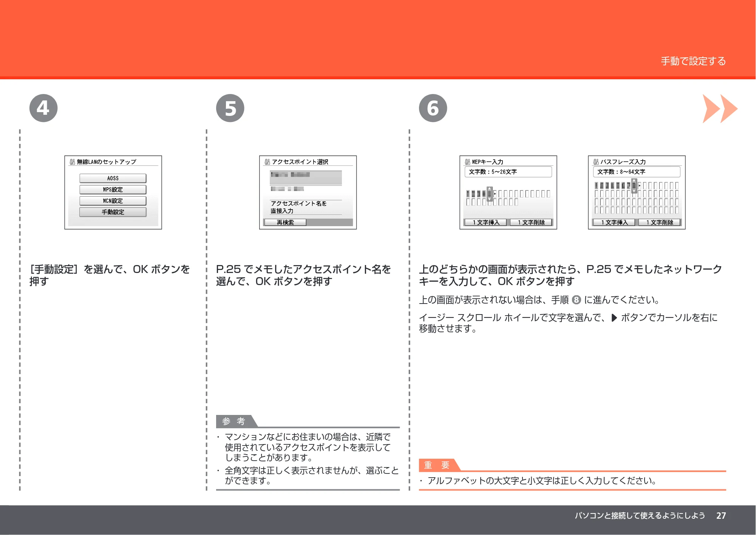Click the 手動で設定する header text
This screenshot has height=535, width=756.
[693, 61]
